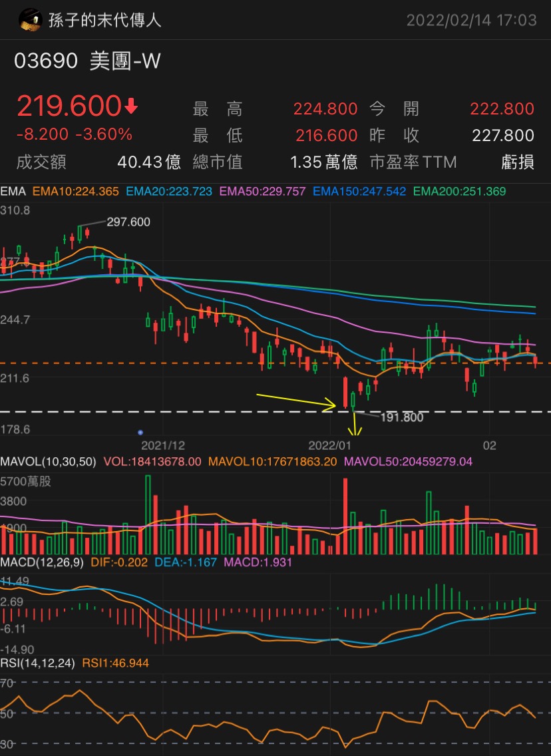
Task: Tap the RSI 50 level label
Action: click(x=7, y=713)
